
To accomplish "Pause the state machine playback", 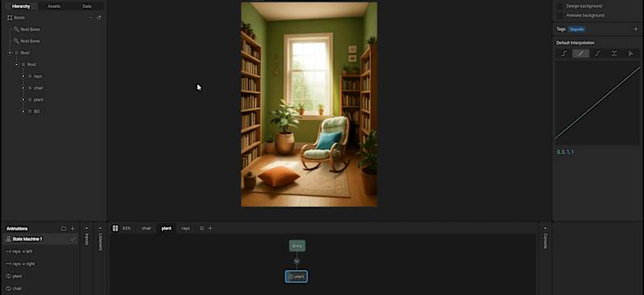I will 115,228.
